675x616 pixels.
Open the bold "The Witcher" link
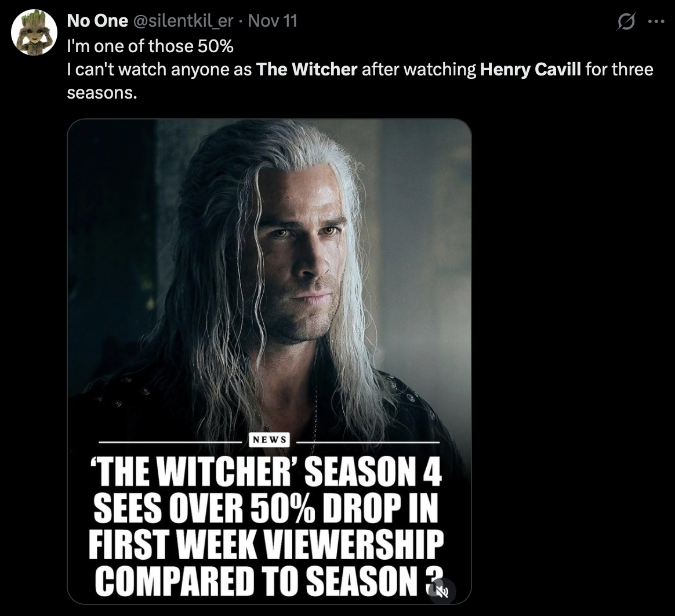pyautogui.click(x=306, y=69)
